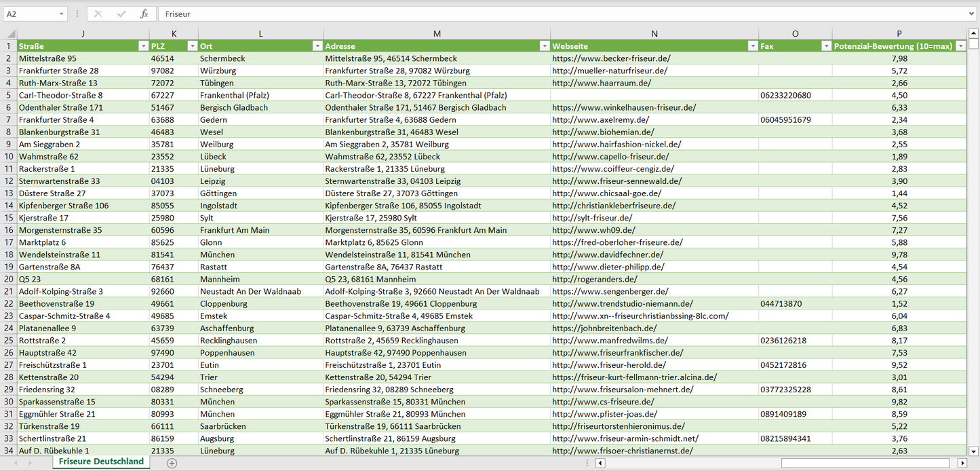Select column M header
The image size is (980, 471).
[x=437, y=34]
